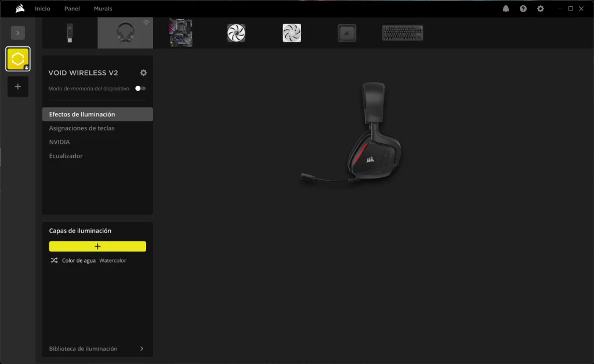Open the Inicio tab
This screenshot has width=594, height=364.
(42, 9)
